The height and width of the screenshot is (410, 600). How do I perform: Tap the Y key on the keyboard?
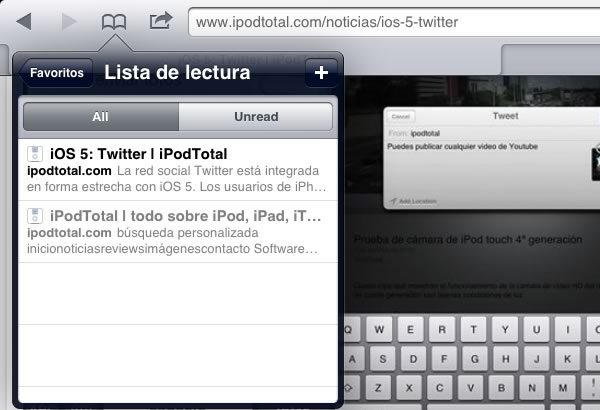click(505, 329)
